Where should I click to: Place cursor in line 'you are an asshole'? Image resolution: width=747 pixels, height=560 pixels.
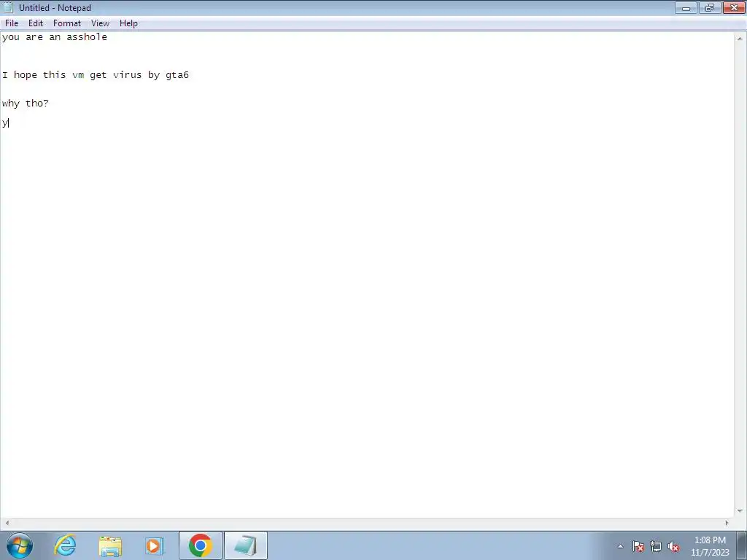click(x=54, y=37)
